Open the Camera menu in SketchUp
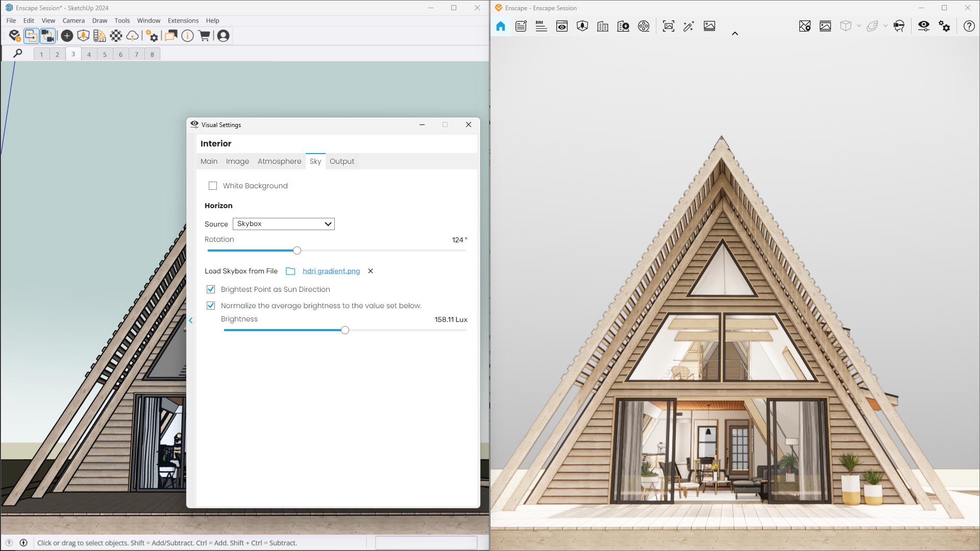Image resolution: width=980 pixels, height=551 pixels. coord(73,20)
